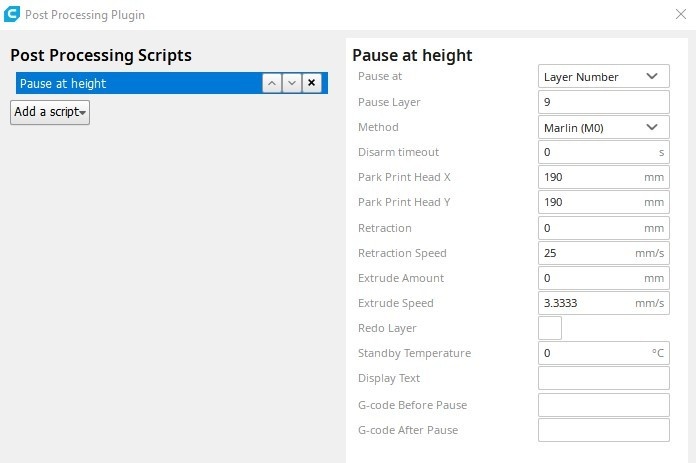Close the Post Processing Plugin window

pyautogui.click(x=681, y=14)
